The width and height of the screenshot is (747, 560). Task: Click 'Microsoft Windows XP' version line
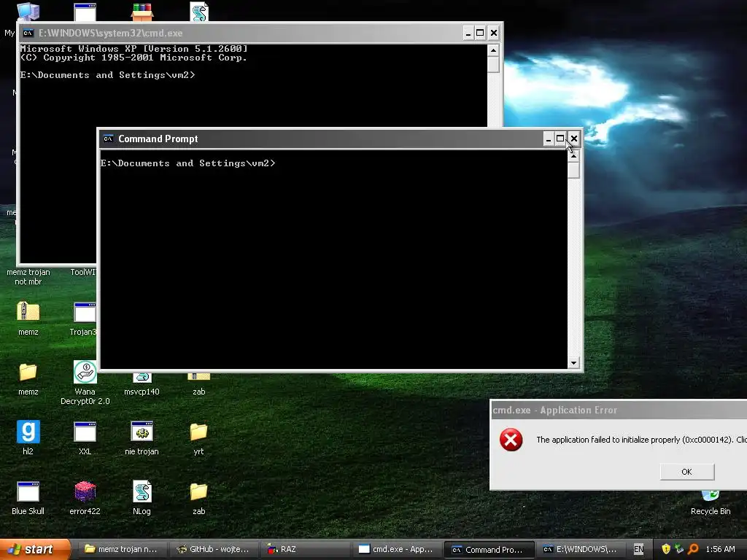point(134,49)
